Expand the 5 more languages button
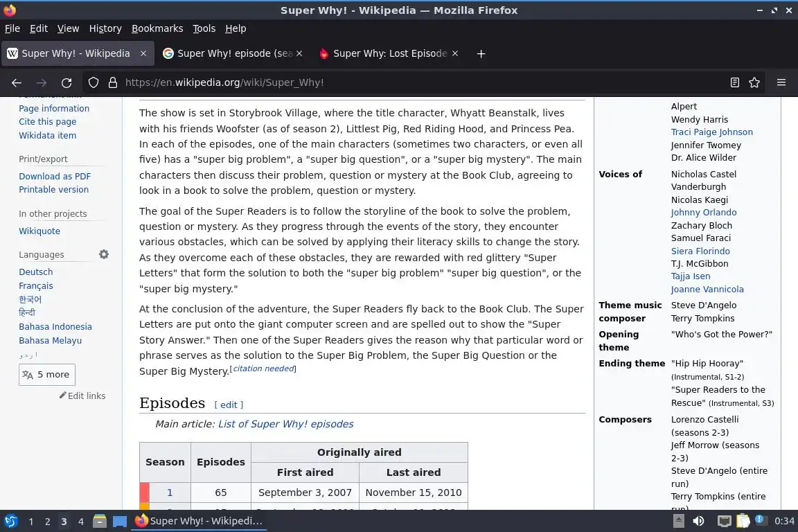The image size is (798, 532). (x=47, y=375)
